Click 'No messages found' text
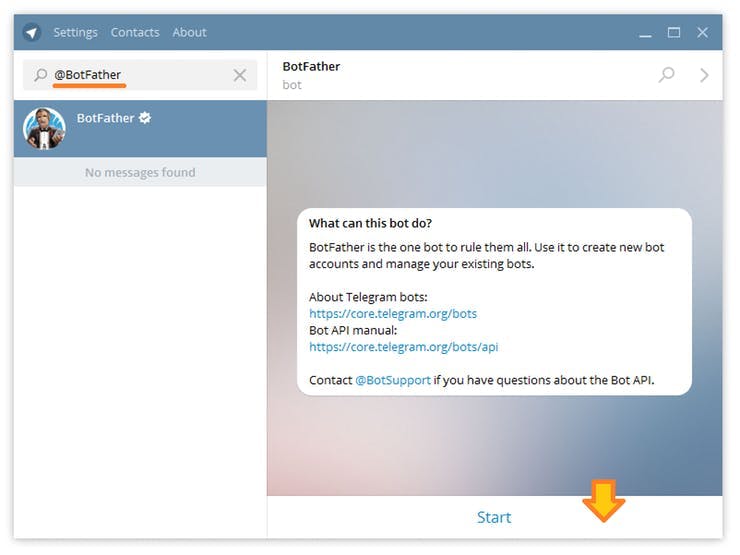The image size is (740, 555). pyautogui.click(x=140, y=172)
